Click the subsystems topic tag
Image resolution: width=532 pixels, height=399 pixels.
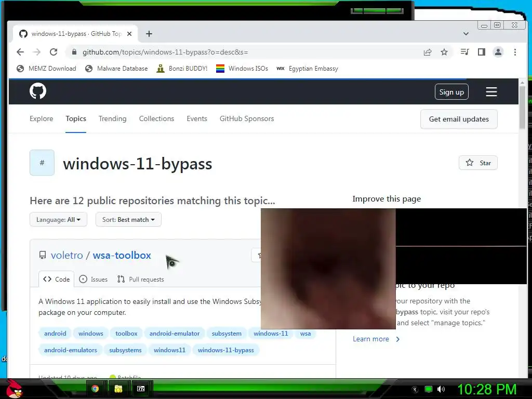click(x=125, y=350)
